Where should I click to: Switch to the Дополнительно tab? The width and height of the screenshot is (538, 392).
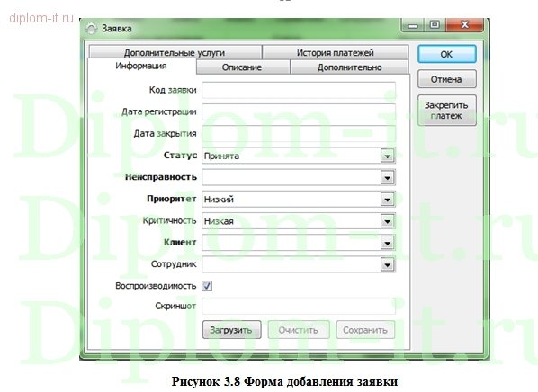[350, 67]
